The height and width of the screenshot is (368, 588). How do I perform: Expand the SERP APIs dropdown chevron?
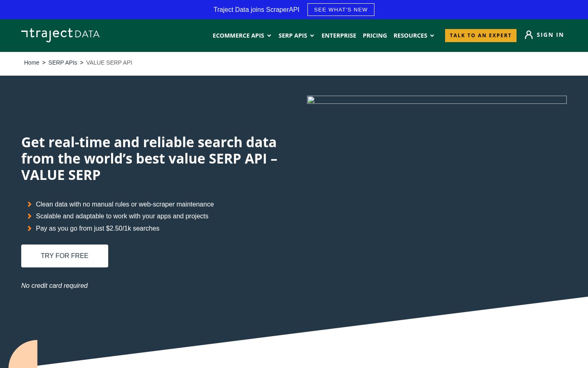(312, 36)
